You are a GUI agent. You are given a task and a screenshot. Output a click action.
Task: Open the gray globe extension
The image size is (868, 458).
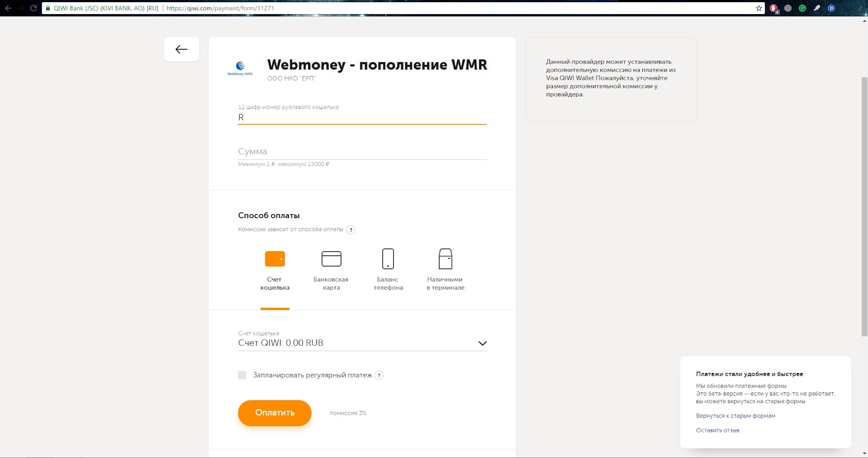coord(788,8)
